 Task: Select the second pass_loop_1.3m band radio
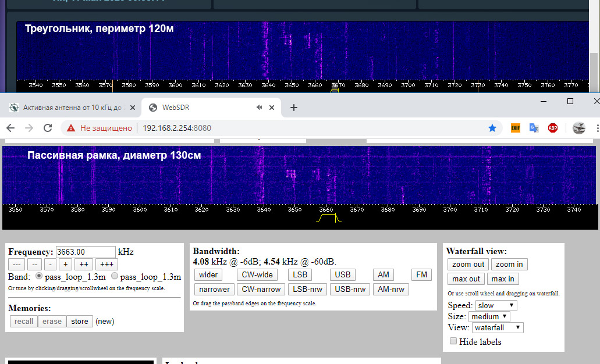pyautogui.click(x=115, y=276)
